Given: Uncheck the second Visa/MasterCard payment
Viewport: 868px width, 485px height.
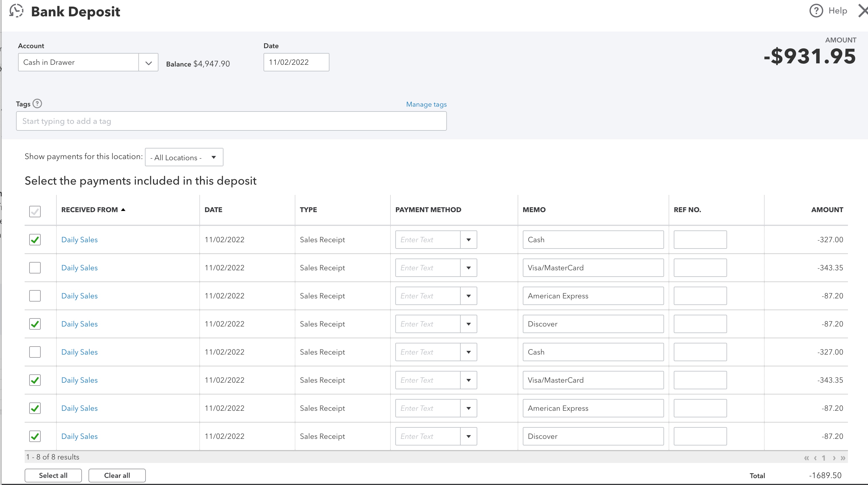Looking at the screenshot, I should click(35, 380).
